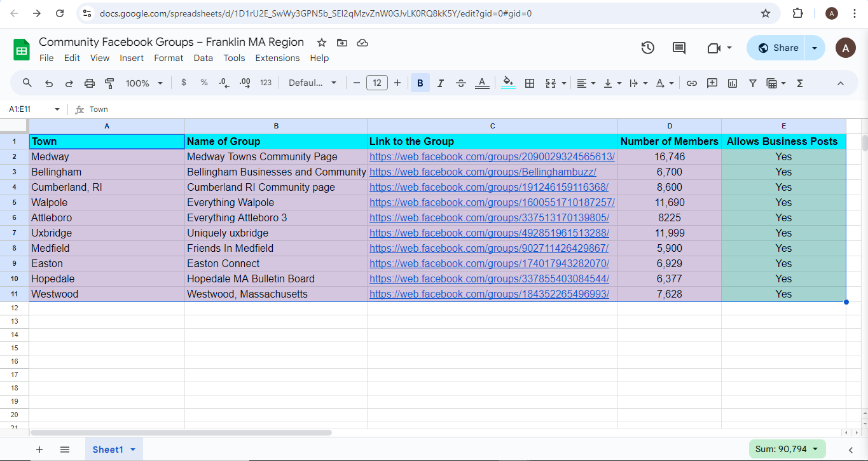Format as percent

coord(204,83)
